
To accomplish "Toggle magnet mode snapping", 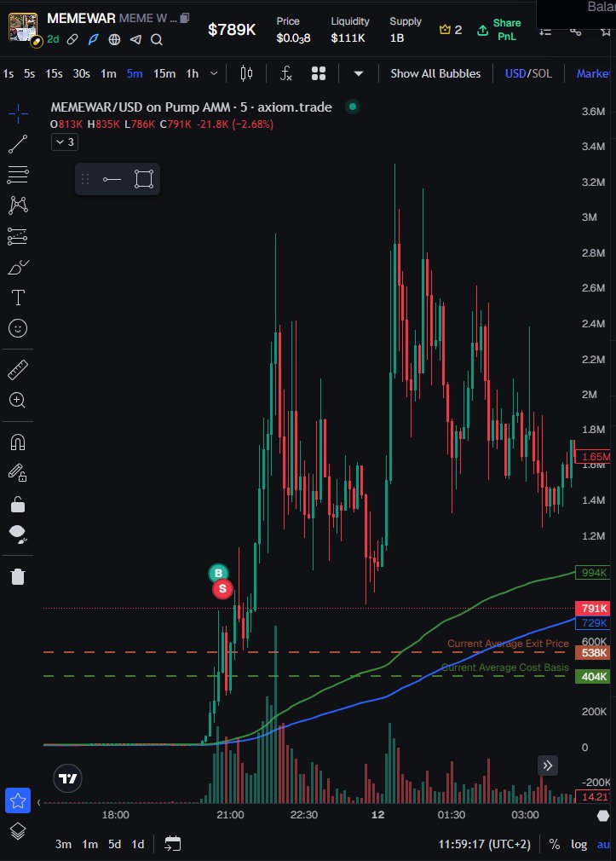I will pyautogui.click(x=18, y=442).
